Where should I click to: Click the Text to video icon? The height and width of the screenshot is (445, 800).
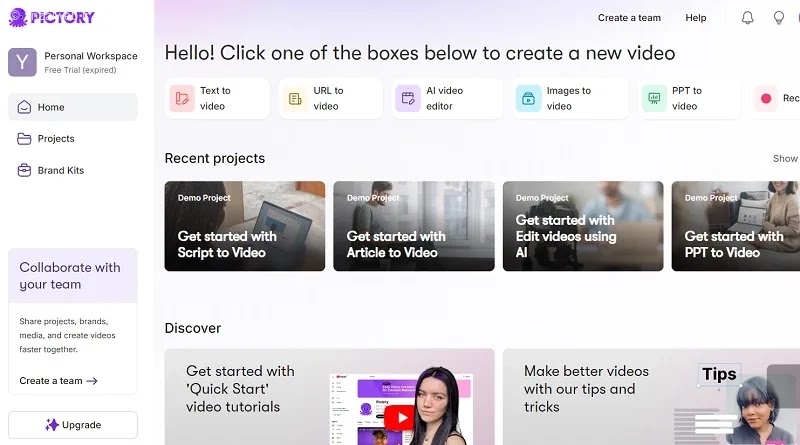[x=182, y=98]
